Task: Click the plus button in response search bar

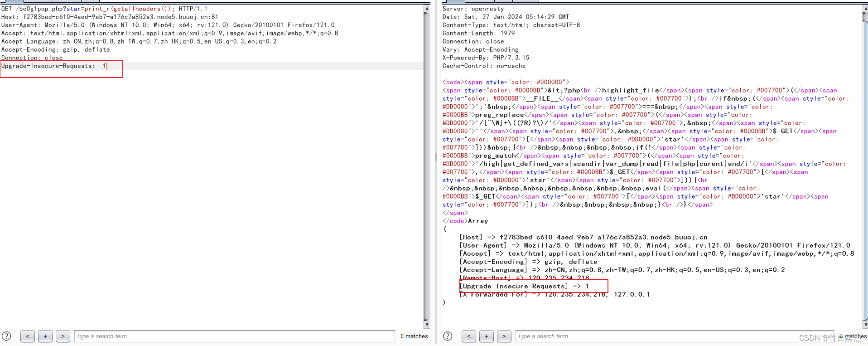Action: pyautogui.click(x=487, y=336)
